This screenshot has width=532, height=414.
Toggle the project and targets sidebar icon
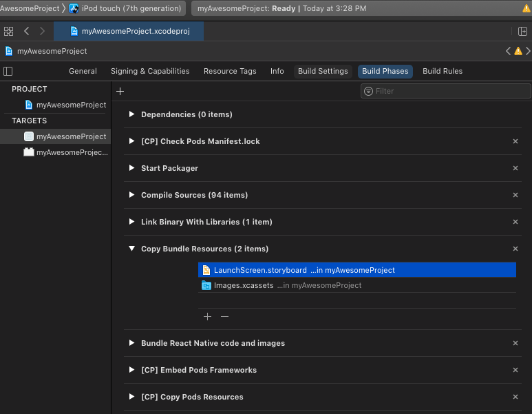[x=8, y=72]
